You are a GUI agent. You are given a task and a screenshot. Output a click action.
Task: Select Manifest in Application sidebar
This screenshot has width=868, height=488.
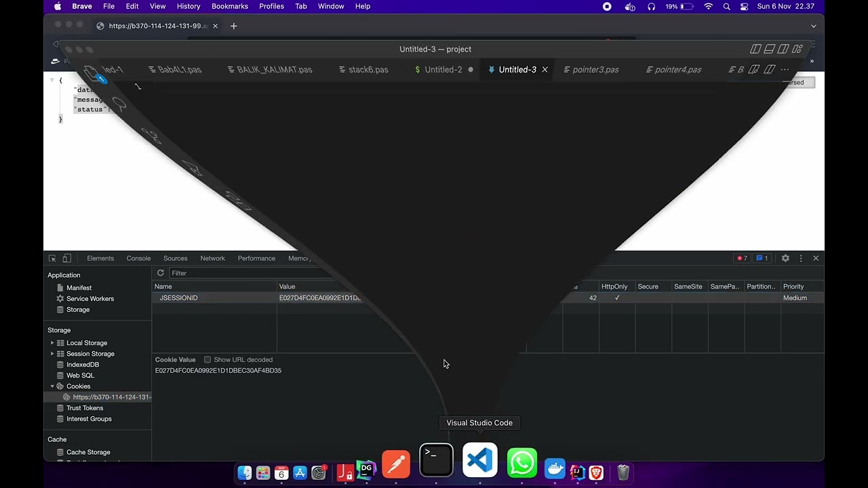click(79, 288)
